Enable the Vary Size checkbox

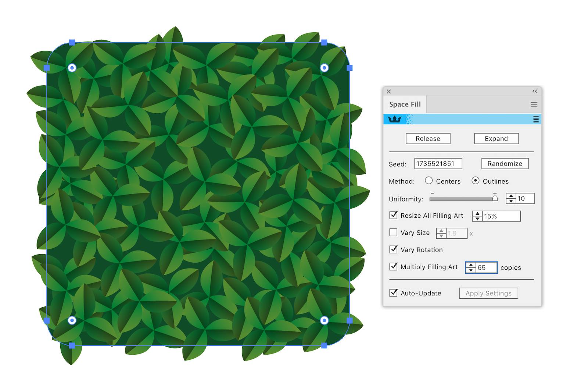[x=393, y=232]
